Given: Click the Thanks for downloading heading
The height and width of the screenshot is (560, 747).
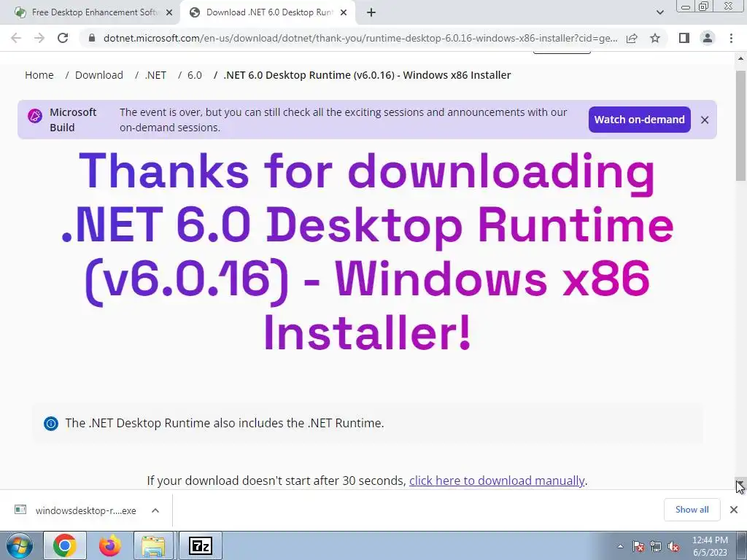Looking at the screenshot, I should pos(368,251).
